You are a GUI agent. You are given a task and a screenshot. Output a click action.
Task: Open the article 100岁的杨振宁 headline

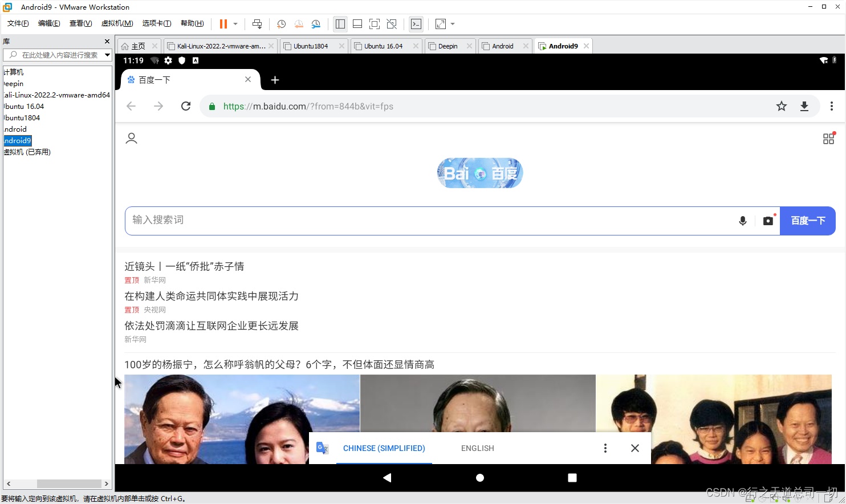point(279,364)
